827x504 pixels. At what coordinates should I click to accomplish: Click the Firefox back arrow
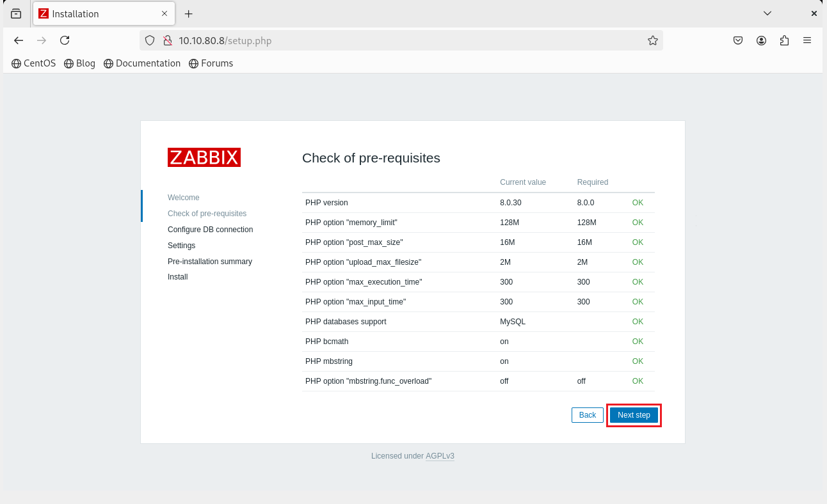click(19, 40)
